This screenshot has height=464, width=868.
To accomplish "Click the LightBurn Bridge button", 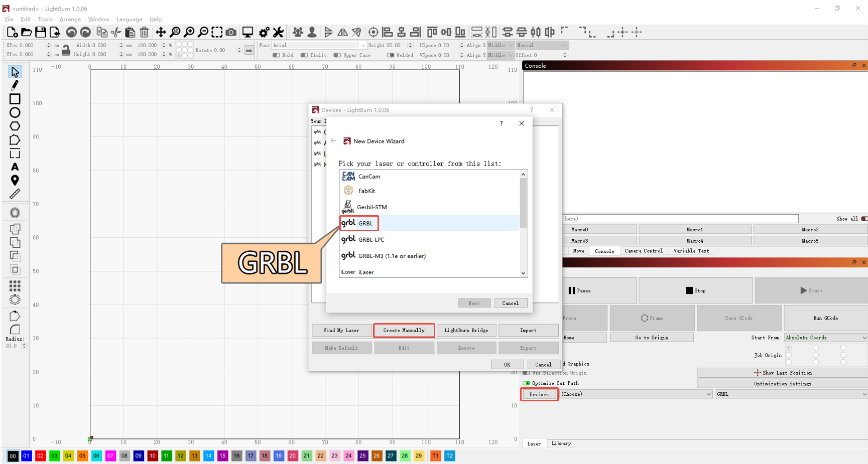I will click(466, 330).
